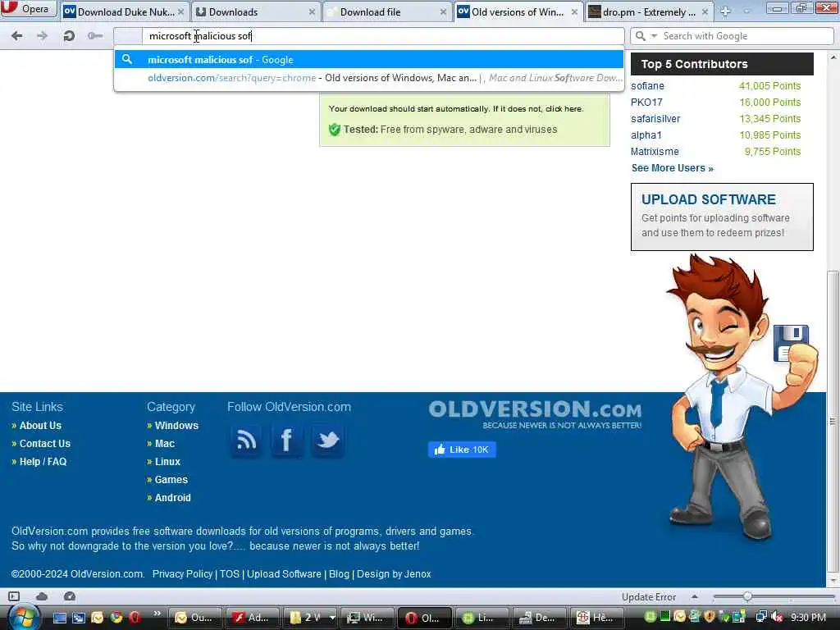
Task: Click the See More Users link
Action: click(673, 168)
